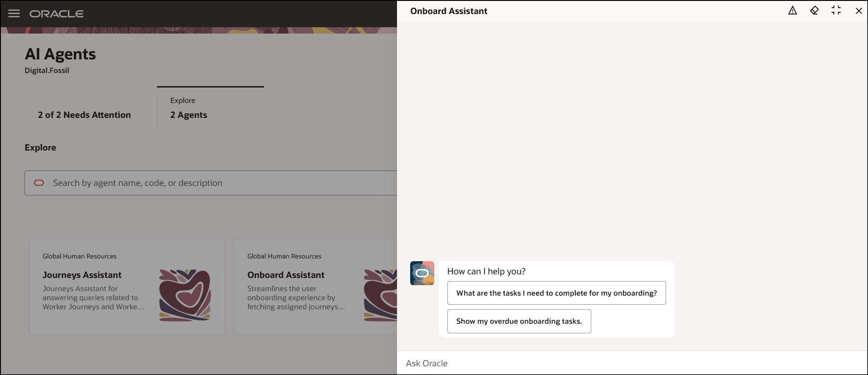The width and height of the screenshot is (868, 375).
Task: Click the Digital.Fossil subtitle text
Action: (x=47, y=70)
